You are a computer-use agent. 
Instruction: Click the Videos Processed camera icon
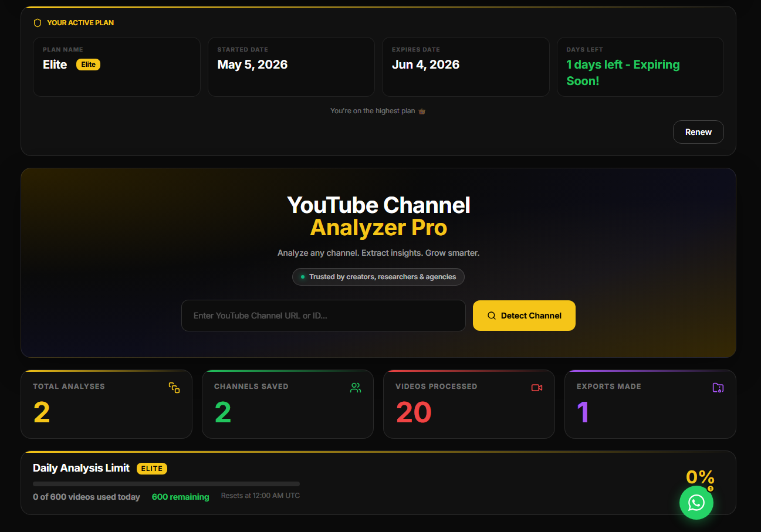[x=537, y=388]
